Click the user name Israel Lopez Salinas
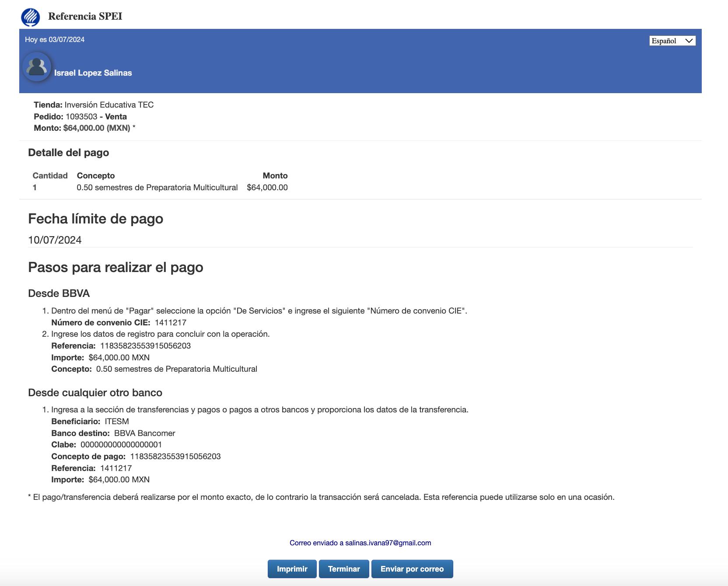The width and height of the screenshot is (728, 586). [93, 73]
